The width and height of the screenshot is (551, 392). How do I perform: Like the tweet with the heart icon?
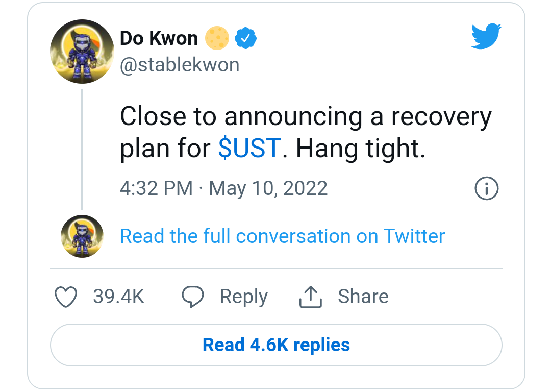[x=66, y=297]
